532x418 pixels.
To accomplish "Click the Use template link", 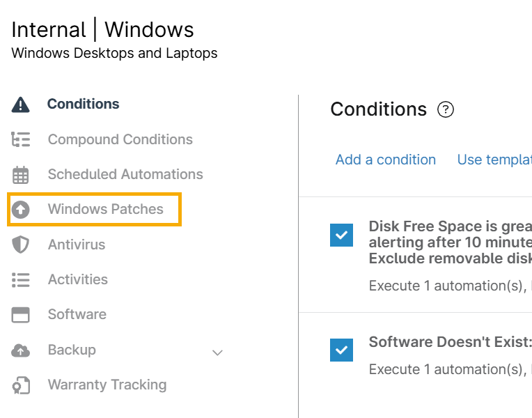I will [494, 160].
